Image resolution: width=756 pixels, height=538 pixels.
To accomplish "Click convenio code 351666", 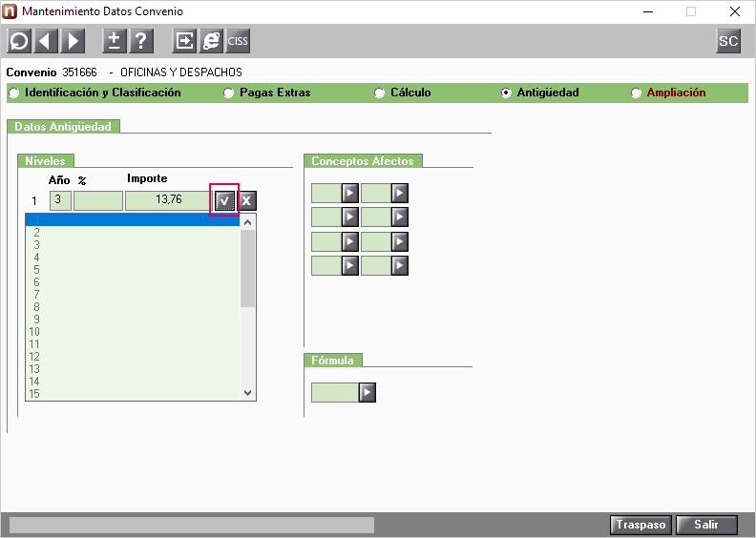I will (x=79, y=72).
